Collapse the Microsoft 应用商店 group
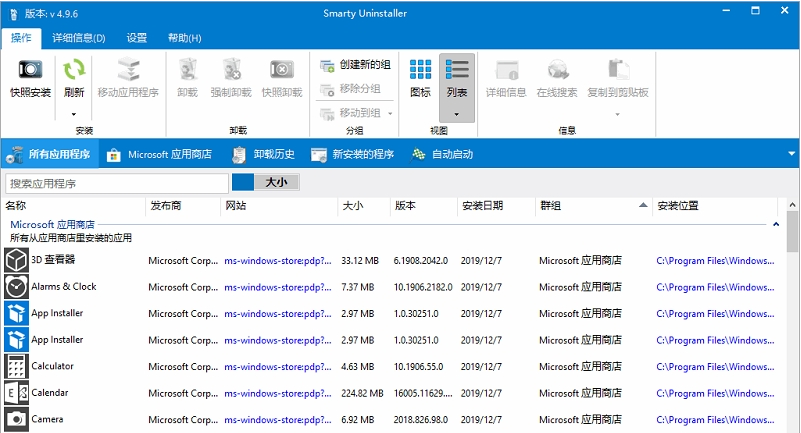Screen dimensions: 801x433 click(776, 225)
